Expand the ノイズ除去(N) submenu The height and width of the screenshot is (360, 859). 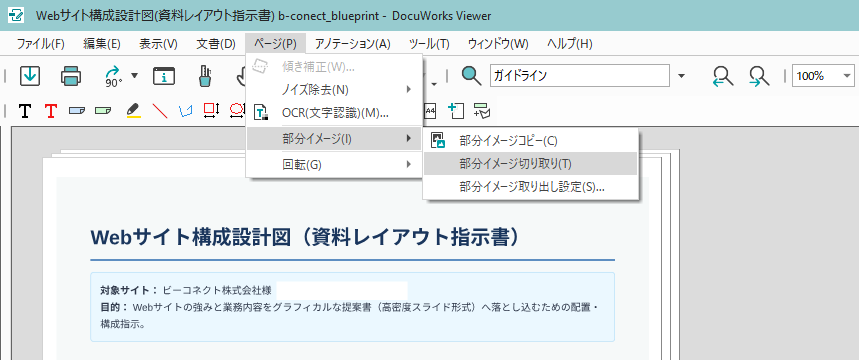[x=334, y=89]
